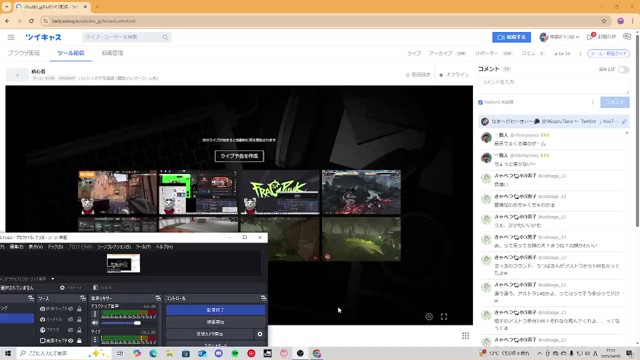Open the notifications bell icon
640x360 pixels.
tap(590, 37)
